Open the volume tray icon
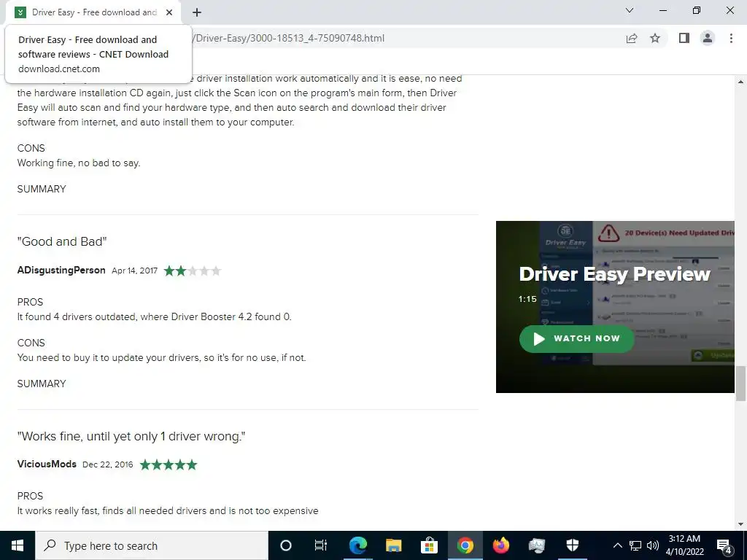Image resolution: width=747 pixels, height=560 pixels. tap(653, 545)
